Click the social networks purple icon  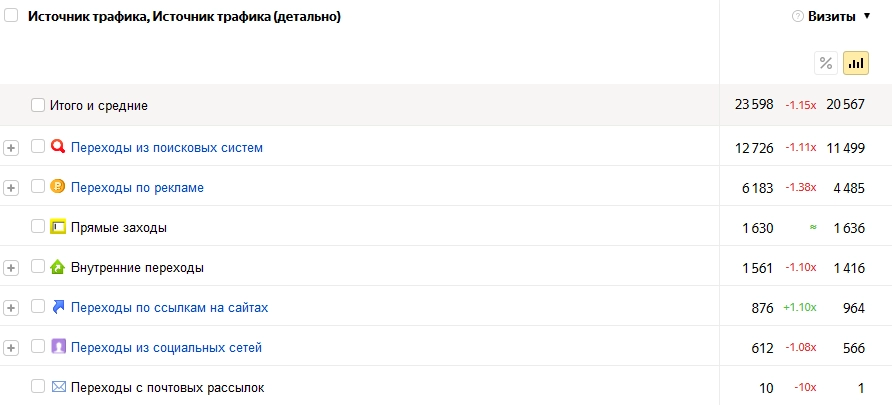(58, 347)
